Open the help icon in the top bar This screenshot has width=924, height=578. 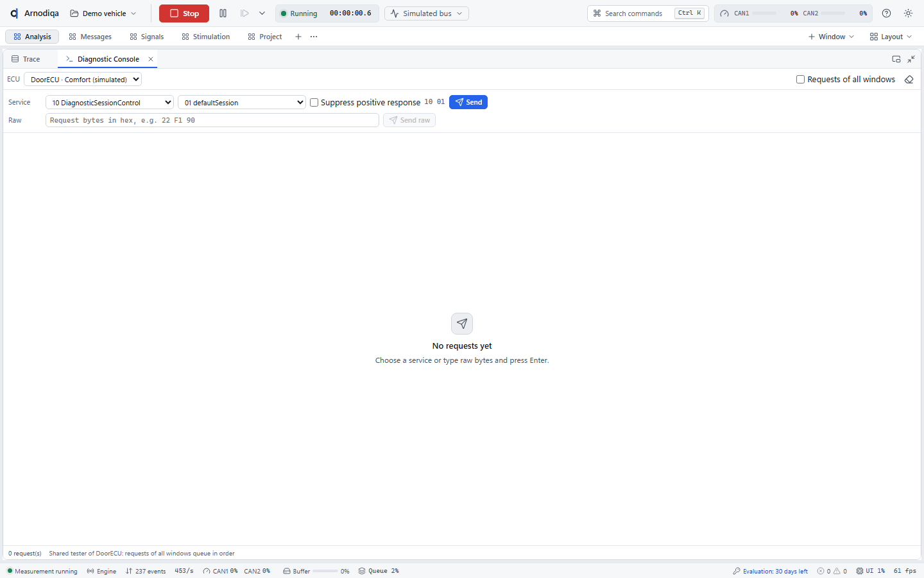pyautogui.click(x=886, y=13)
